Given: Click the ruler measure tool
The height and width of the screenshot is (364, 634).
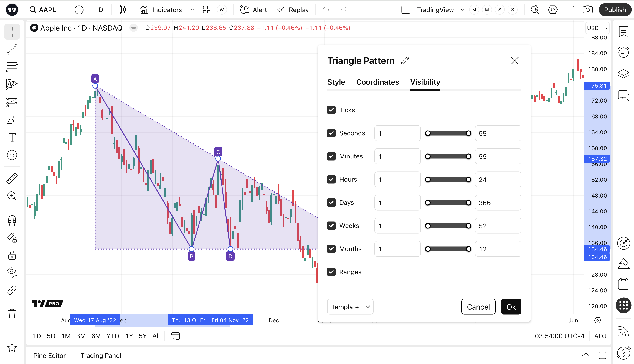Looking at the screenshot, I should (12, 178).
